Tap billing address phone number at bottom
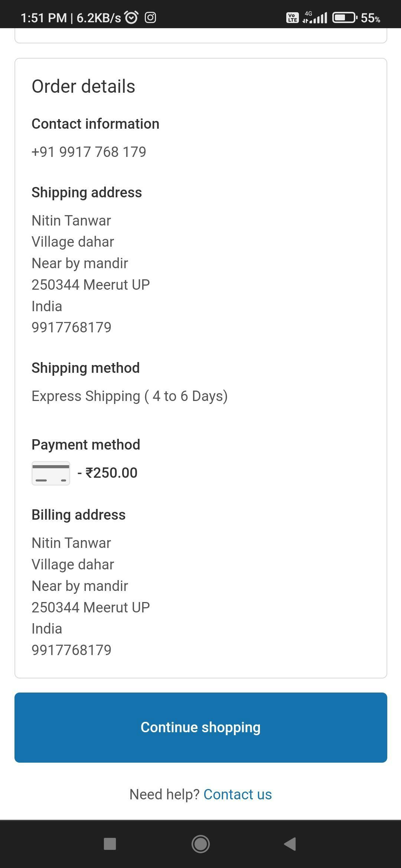 (x=71, y=650)
